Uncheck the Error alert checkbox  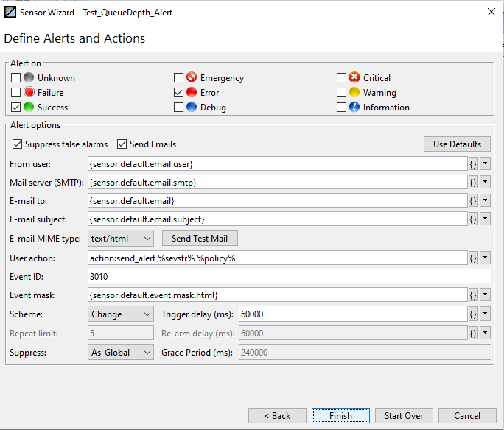click(178, 93)
